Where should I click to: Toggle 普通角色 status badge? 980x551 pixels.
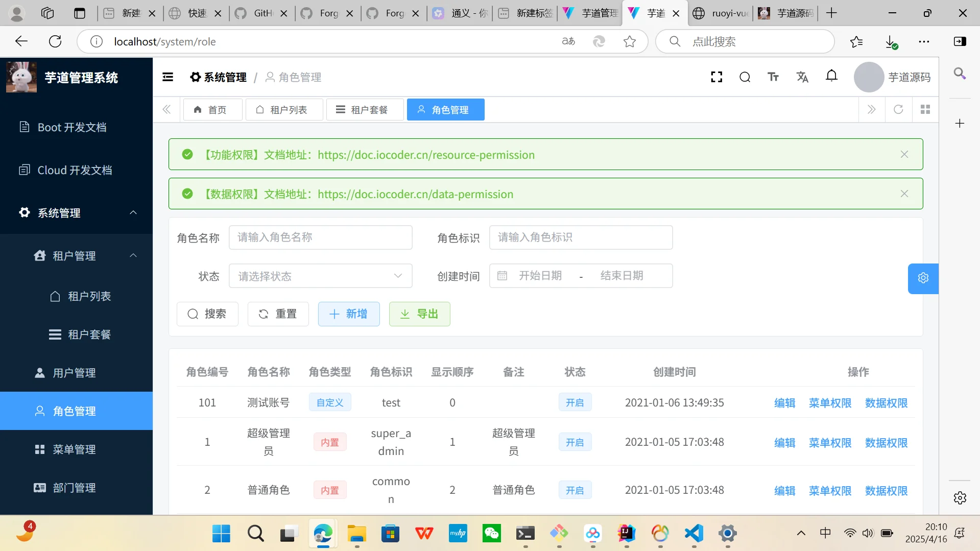575,490
